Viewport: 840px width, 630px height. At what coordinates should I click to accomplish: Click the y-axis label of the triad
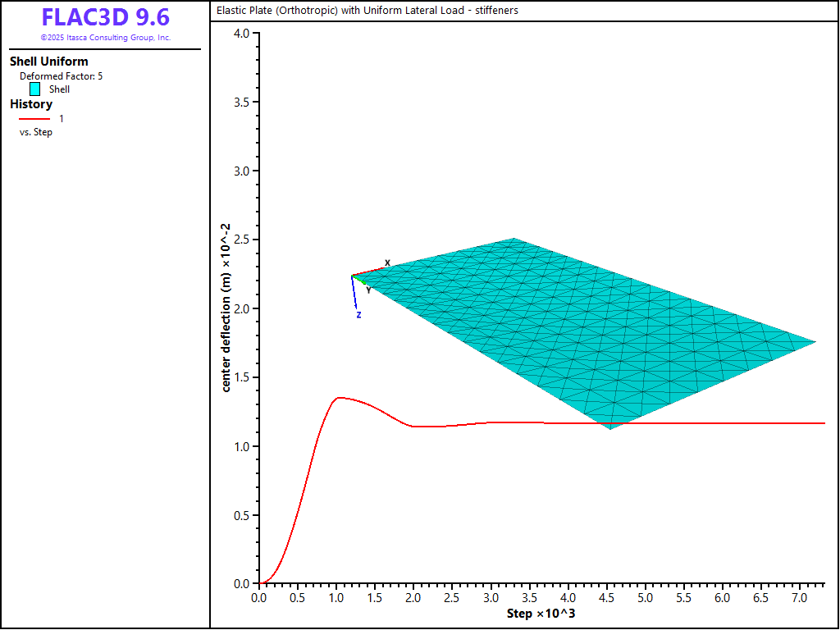click(x=368, y=289)
